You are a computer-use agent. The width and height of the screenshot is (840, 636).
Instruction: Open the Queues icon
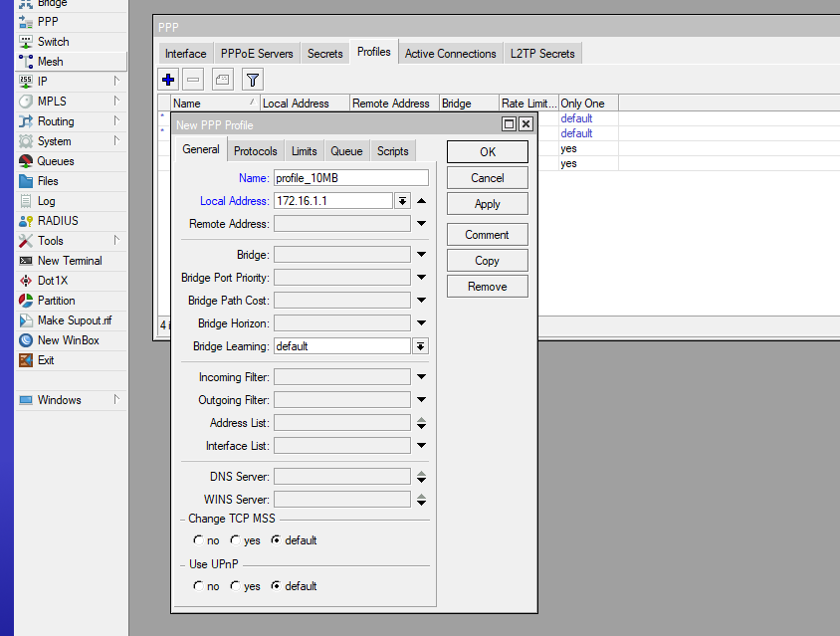26,161
